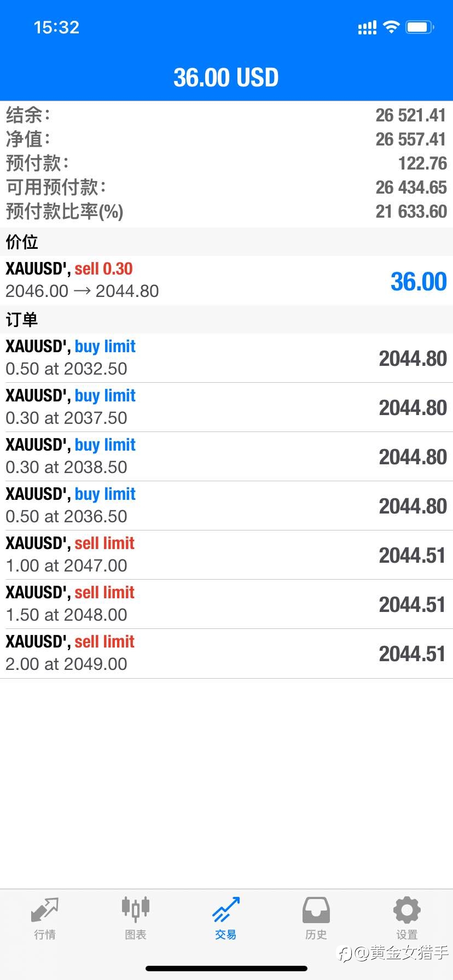
Task: Select the 交易 trade tab icon
Action: point(226,910)
